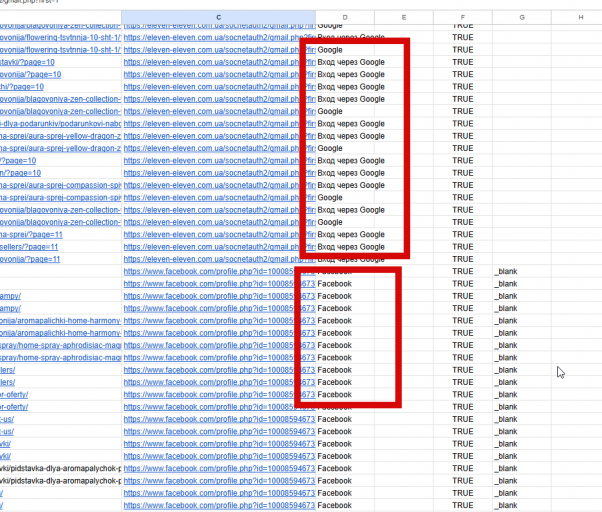Select column E header

point(404,17)
